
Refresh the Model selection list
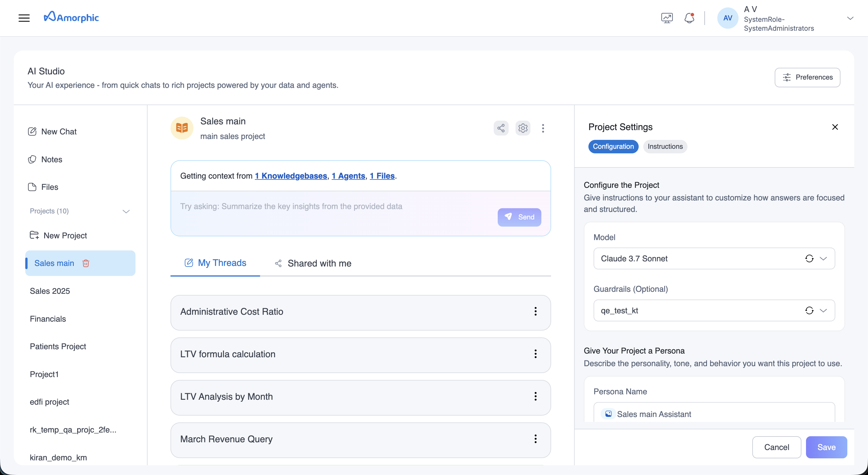[x=810, y=258]
